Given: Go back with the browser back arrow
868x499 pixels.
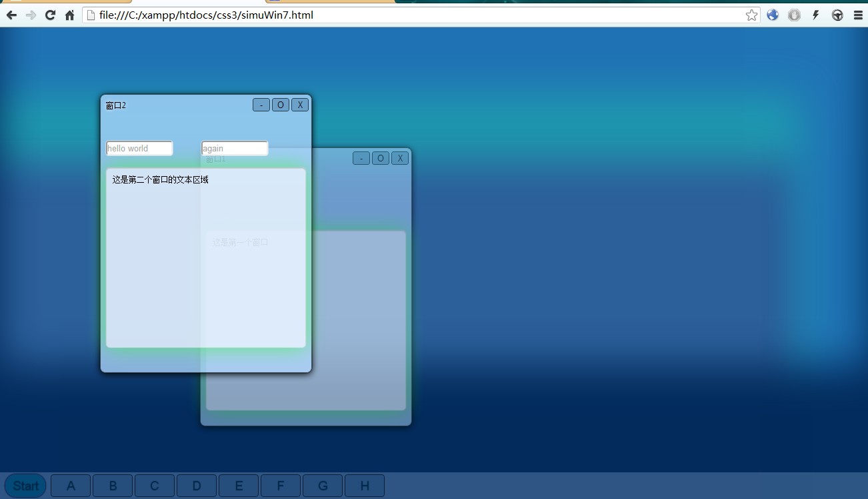Looking at the screenshot, I should 11,15.
